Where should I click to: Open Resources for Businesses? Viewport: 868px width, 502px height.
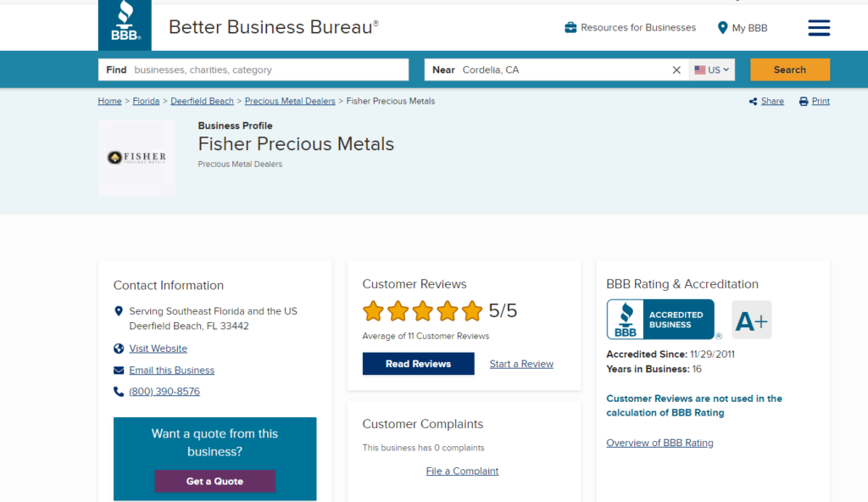tap(637, 28)
